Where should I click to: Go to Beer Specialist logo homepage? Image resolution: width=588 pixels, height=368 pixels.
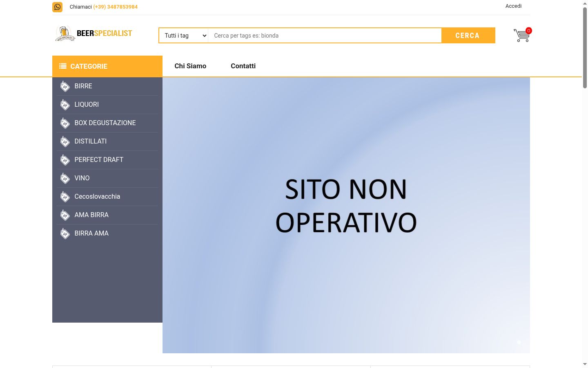click(94, 34)
